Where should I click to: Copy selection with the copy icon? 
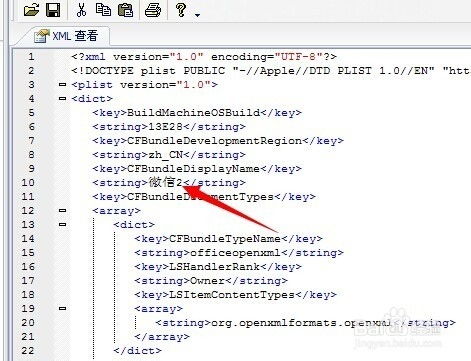(x=103, y=10)
